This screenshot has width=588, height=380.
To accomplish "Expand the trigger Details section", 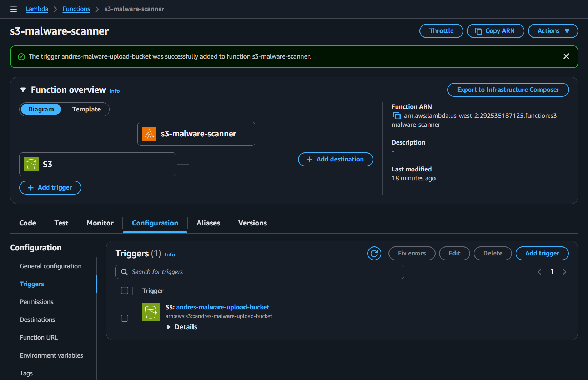I will click(182, 327).
